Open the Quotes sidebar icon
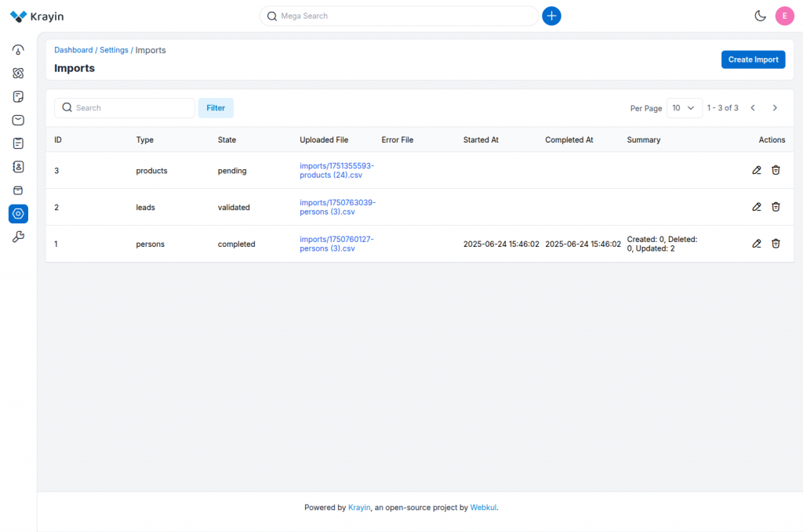The width and height of the screenshot is (803, 532). point(18,96)
